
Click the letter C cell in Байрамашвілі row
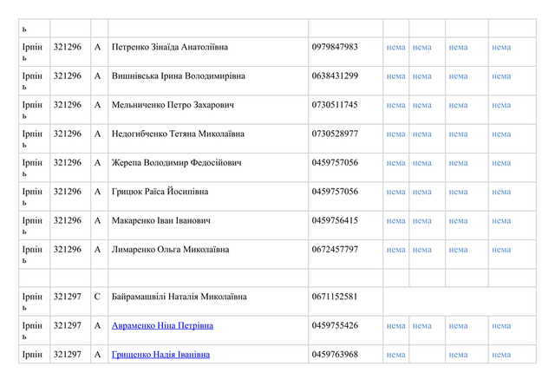click(97, 297)
